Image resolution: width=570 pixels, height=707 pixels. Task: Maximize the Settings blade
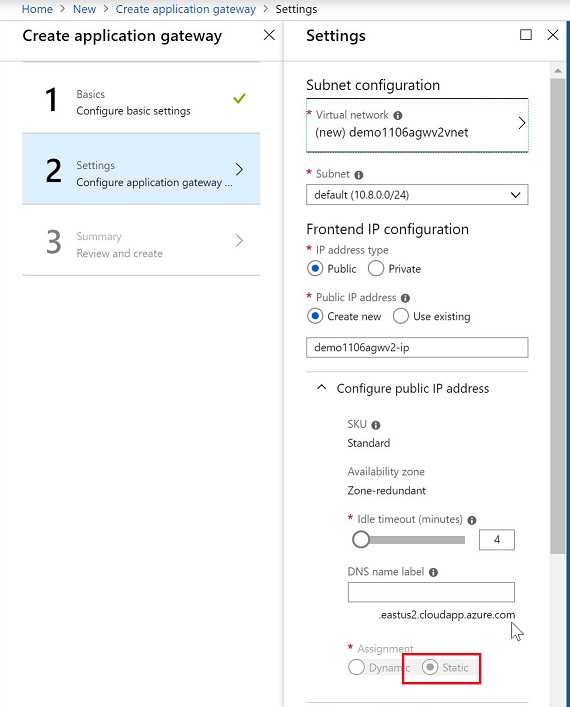526,35
